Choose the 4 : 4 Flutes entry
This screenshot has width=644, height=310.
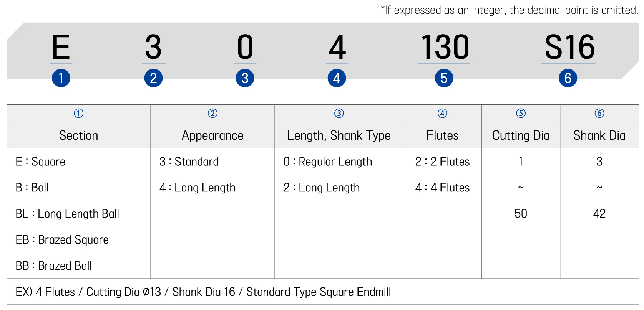click(x=442, y=188)
